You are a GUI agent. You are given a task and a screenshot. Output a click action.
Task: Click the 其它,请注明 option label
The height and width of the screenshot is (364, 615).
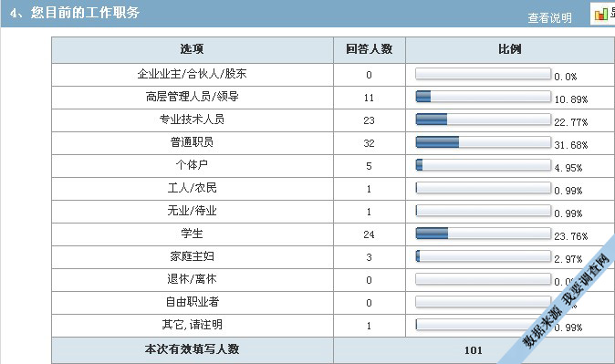(193, 325)
